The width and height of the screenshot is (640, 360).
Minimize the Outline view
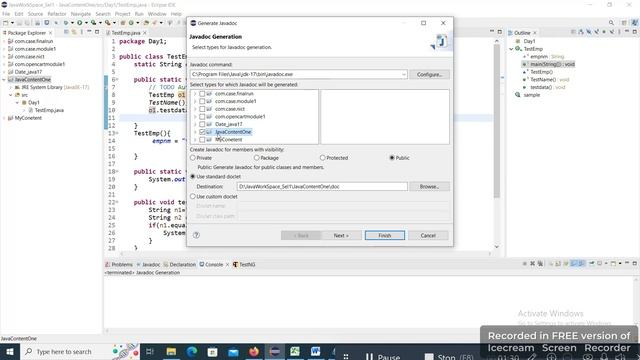(627, 32)
